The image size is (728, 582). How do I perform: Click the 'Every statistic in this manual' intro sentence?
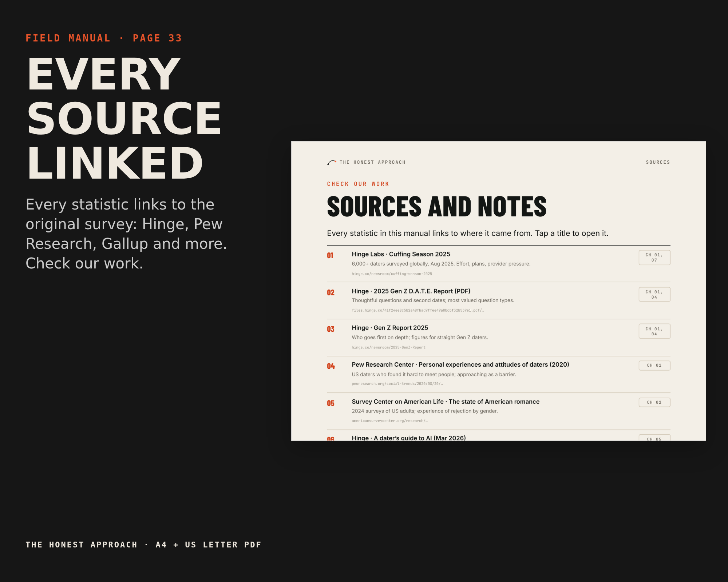coord(468,234)
